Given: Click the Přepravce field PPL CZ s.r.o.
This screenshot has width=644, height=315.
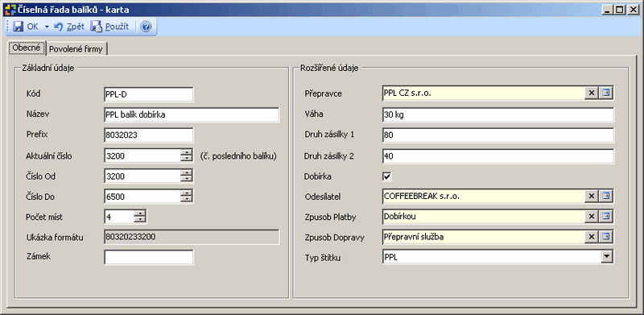Looking at the screenshot, I should pyautogui.click(x=484, y=93).
